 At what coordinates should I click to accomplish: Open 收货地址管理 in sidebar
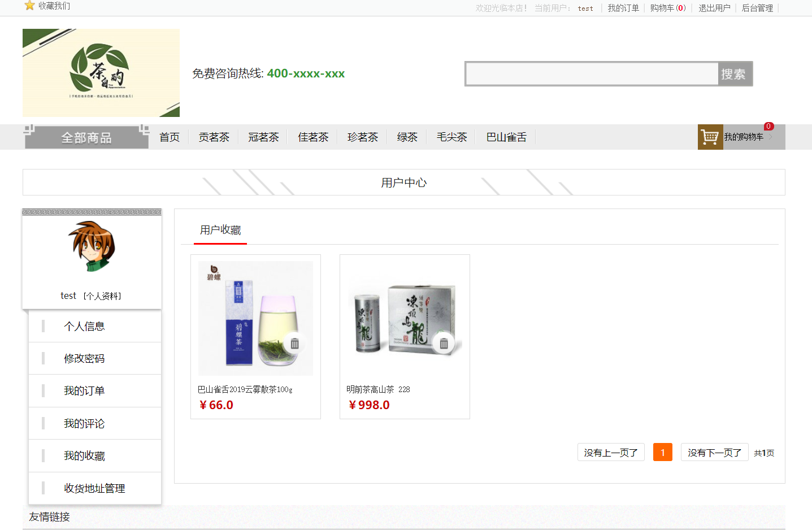(x=95, y=488)
